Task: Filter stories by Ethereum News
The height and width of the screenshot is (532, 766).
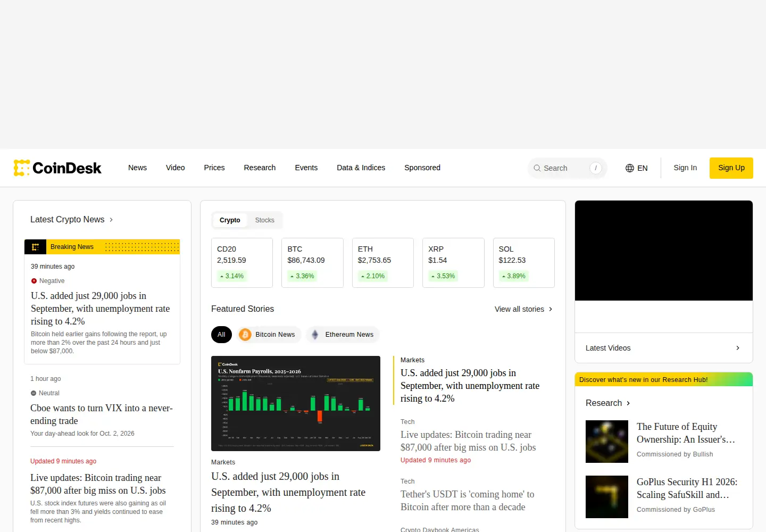Action: coord(343,335)
